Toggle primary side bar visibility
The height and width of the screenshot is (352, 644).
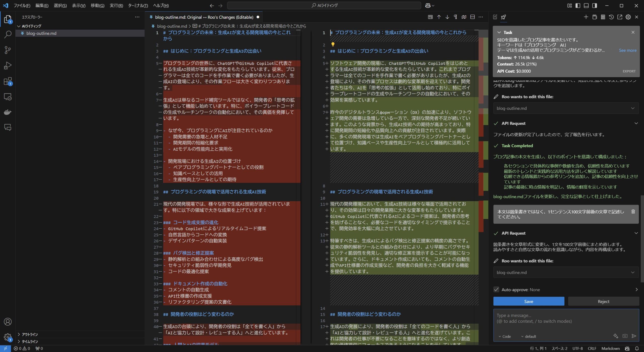[578, 5]
